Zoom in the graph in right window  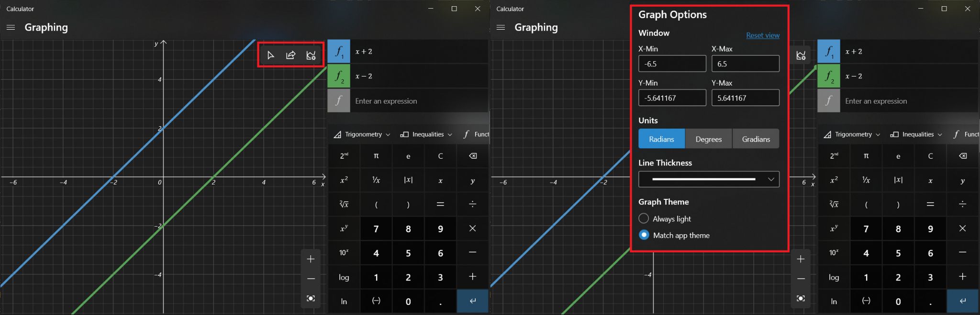click(801, 259)
